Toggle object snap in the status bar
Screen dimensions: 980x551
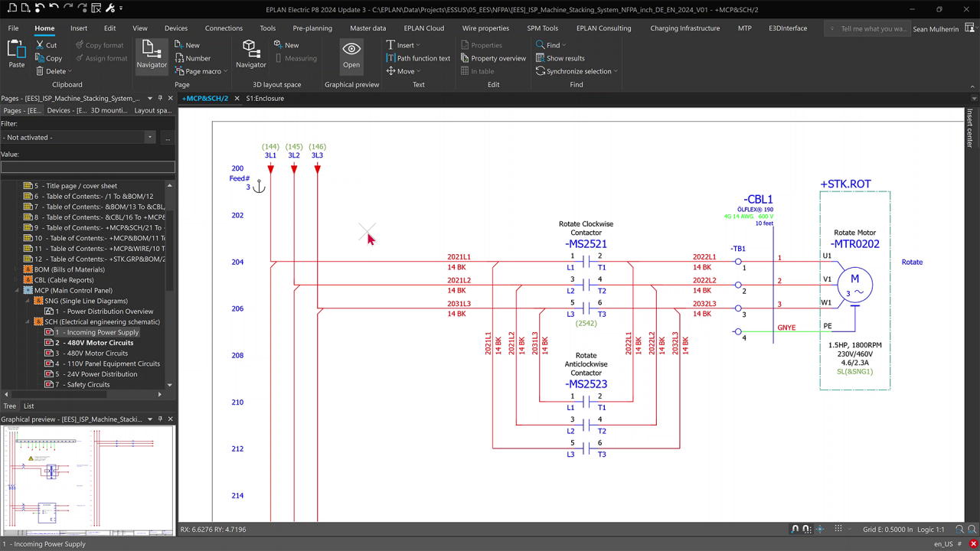tap(796, 529)
